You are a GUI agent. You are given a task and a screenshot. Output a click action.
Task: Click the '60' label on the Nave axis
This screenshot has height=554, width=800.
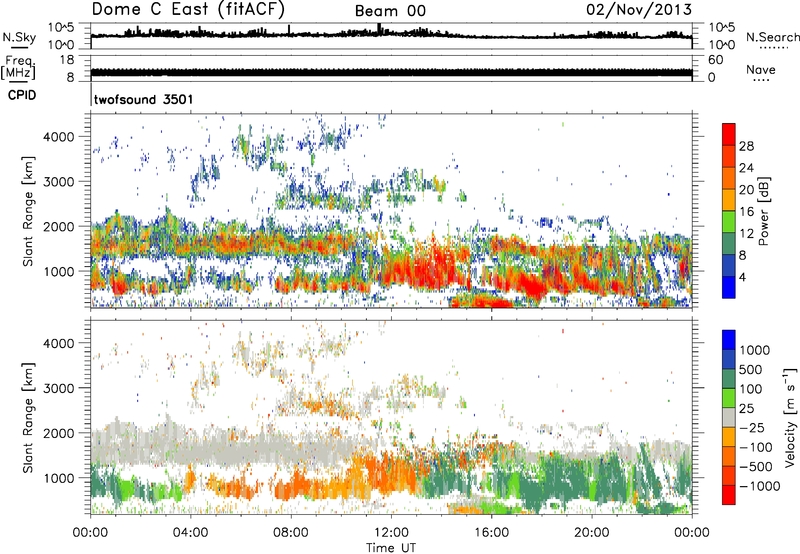pos(715,60)
